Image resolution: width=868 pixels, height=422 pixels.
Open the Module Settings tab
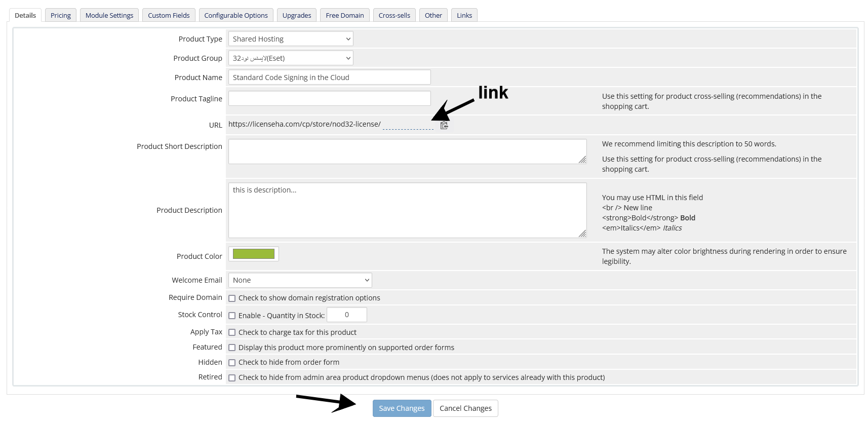coord(109,15)
